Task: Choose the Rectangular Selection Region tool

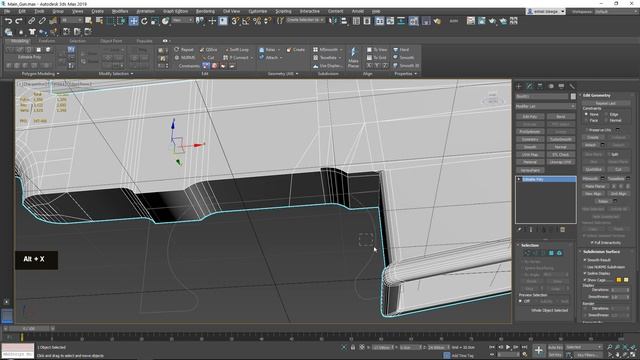Action: click(110, 21)
